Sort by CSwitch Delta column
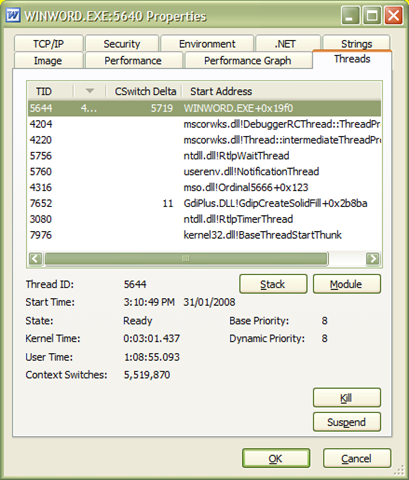409x480 pixels. [x=144, y=91]
